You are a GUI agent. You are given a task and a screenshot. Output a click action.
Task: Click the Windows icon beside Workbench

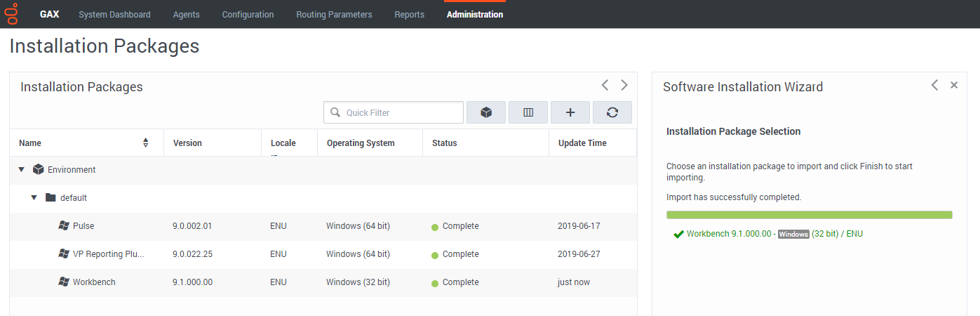(64, 282)
